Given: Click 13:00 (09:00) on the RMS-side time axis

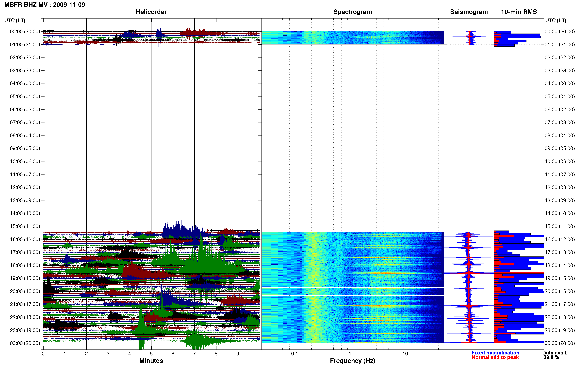Looking at the screenshot, I should click(560, 200).
